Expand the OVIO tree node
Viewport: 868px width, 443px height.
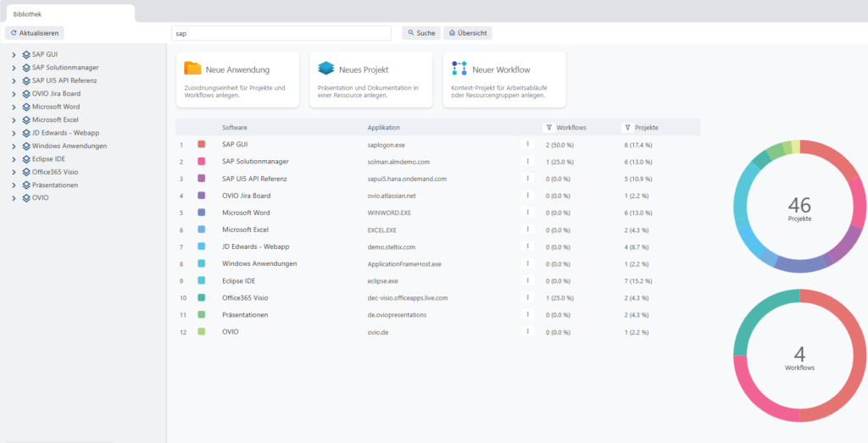pyautogui.click(x=14, y=198)
